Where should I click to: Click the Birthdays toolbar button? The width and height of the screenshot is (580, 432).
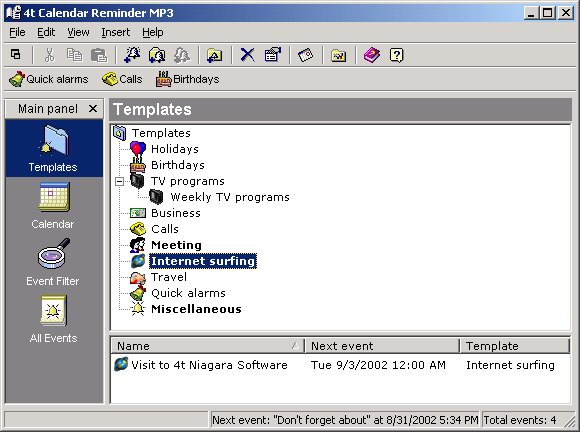pos(188,79)
